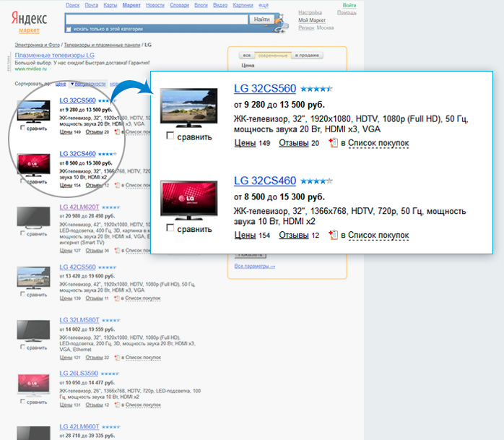
Task: Enable 'искать только в этой категории' checkbox
Action: [69, 30]
